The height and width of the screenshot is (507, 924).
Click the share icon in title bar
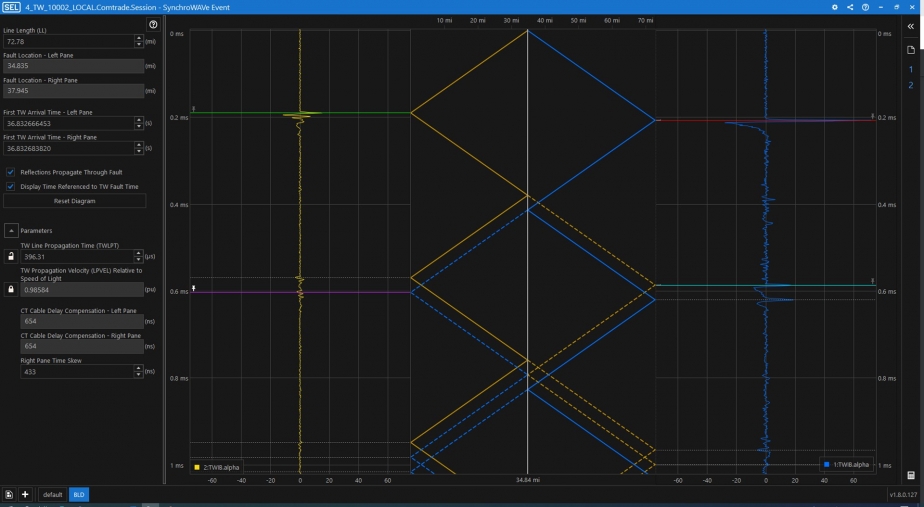tap(850, 7)
